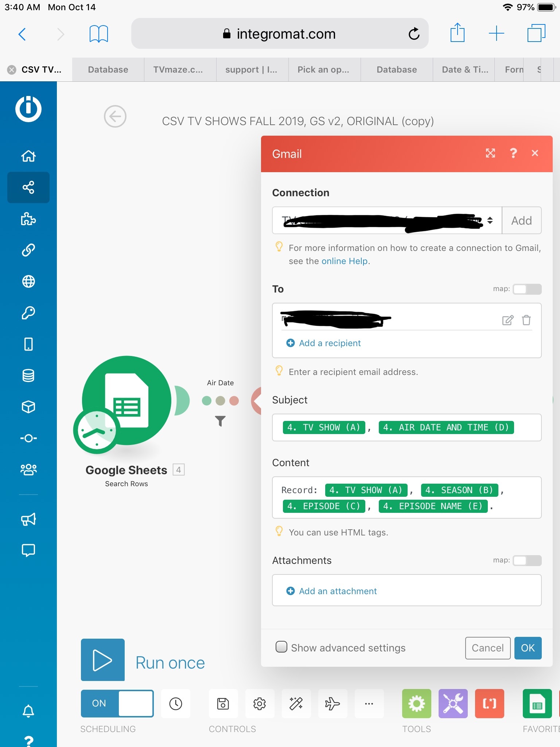Screen dimensions: 560x747
Task: Open the purple Tools wrench icon
Action: tap(453, 704)
